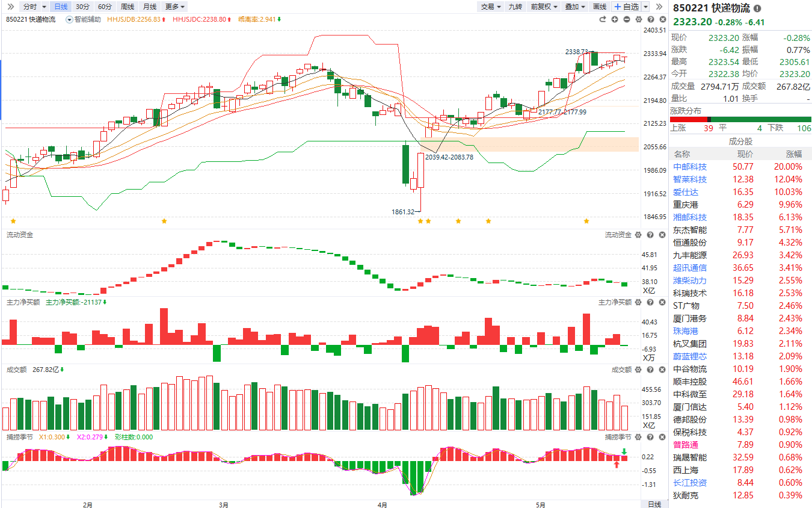The image size is (812, 508).
Task: Open the 交易 dropdown menu
Action: coord(490,7)
